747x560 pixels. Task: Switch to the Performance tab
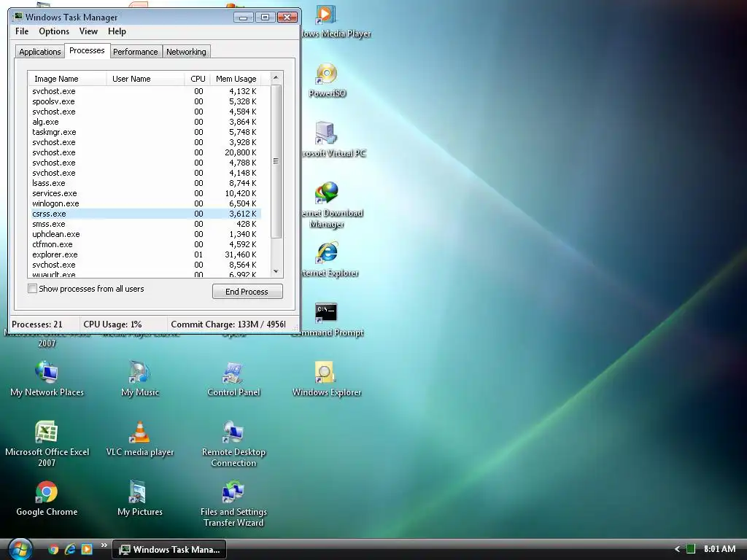coord(135,52)
